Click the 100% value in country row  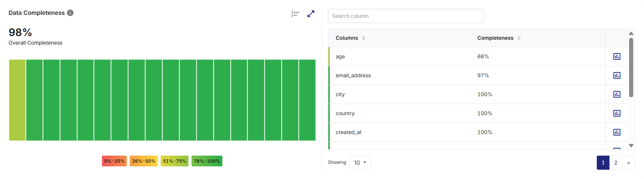pyautogui.click(x=485, y=113)
